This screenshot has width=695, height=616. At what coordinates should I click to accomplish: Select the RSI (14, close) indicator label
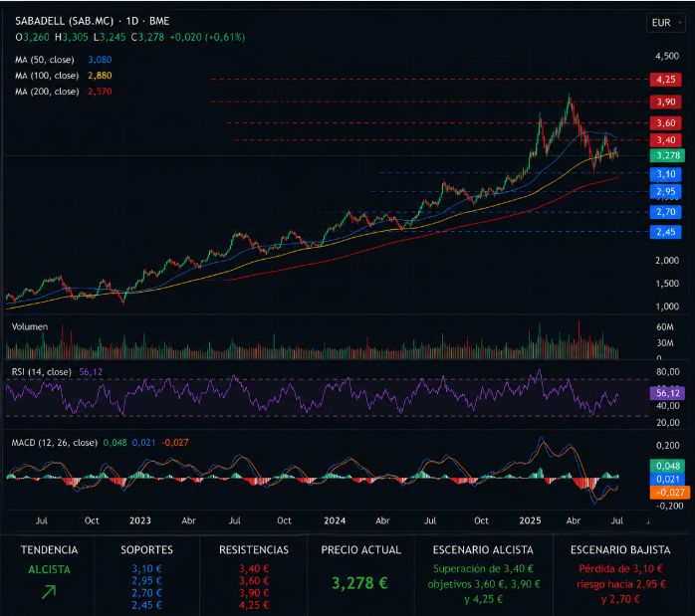point(41,372)
